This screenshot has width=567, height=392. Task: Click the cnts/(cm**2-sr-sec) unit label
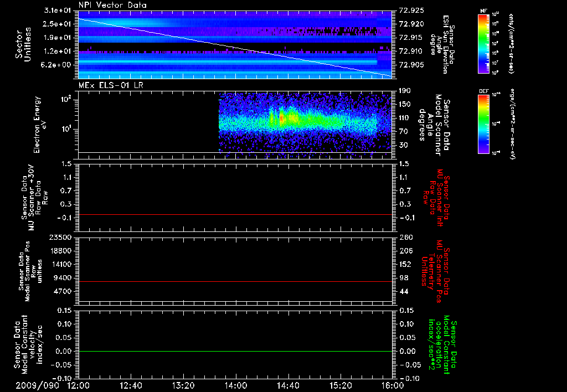[511, 43]
